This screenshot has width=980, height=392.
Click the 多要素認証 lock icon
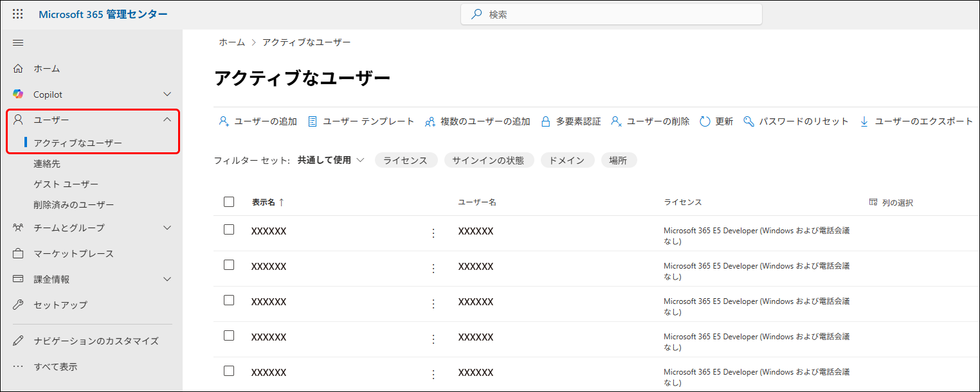pos(545,121)
